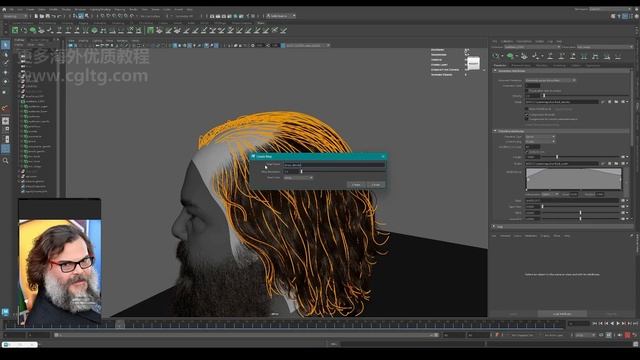Activate the Move tool in toolbox
This screenshot has height=360, width=640.
tap(5, 72)
